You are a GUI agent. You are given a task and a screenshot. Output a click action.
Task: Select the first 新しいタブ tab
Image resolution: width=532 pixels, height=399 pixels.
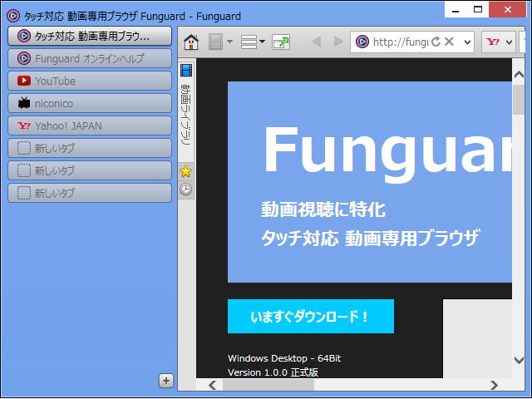90,148
